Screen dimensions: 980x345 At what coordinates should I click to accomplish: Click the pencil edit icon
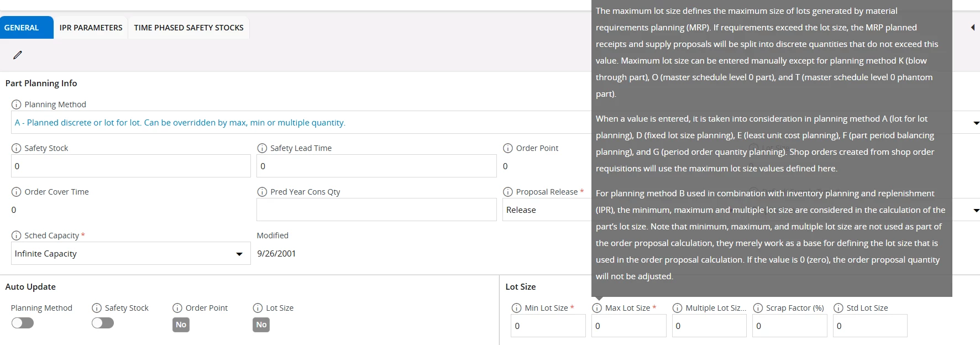click(x=18, y=55)
